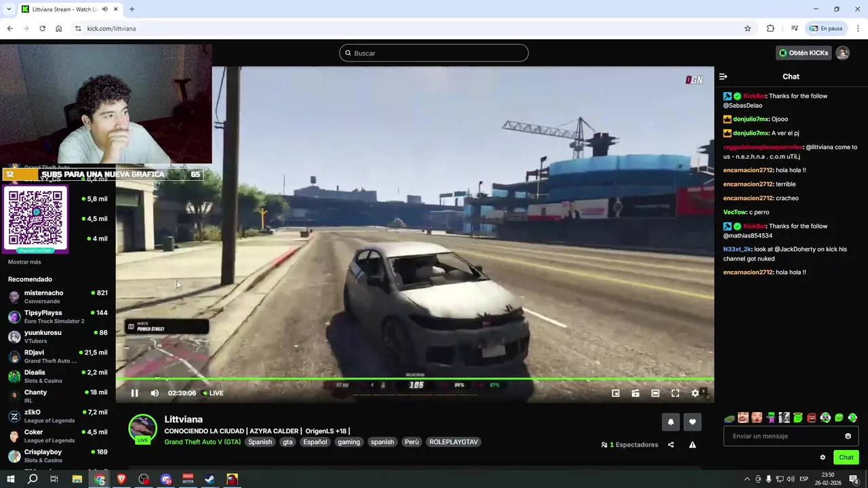Insert the angry red emote
Viewport: 868px width, 488px height.
point(812,418)
